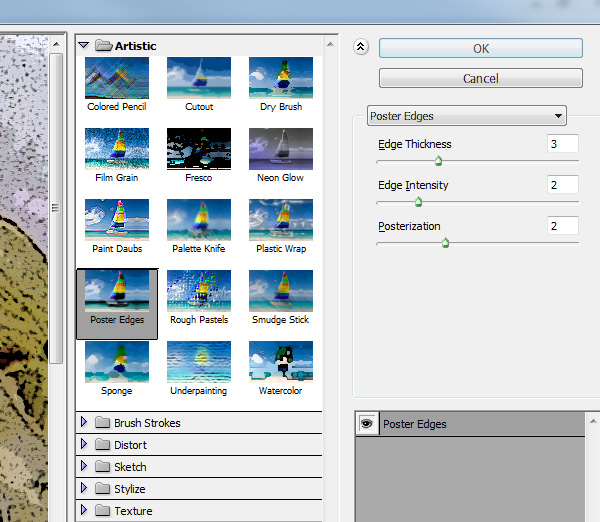Choose the Plastic Wrap filter thumbnail
This screenshot has width=600, height=522.
[x=281, y=220]
